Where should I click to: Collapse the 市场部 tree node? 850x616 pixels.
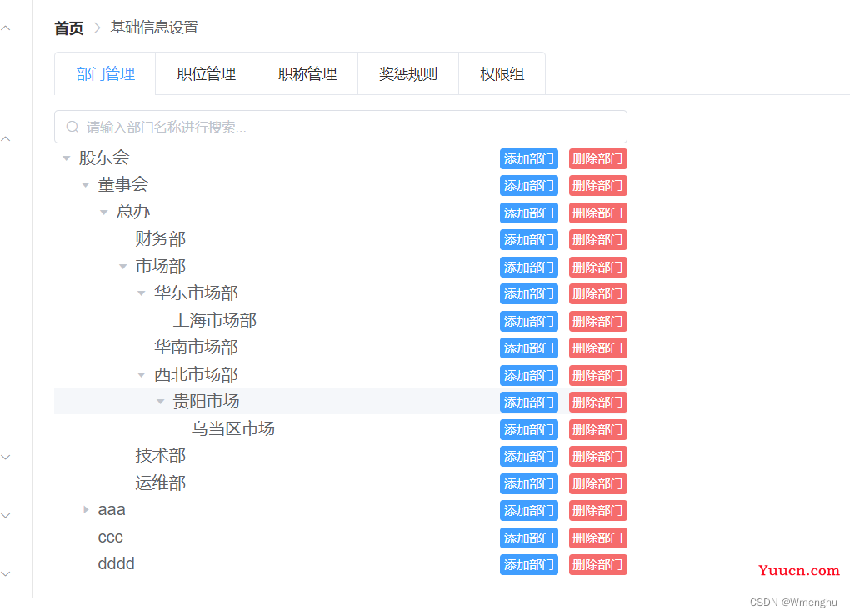tap(123, 266)
